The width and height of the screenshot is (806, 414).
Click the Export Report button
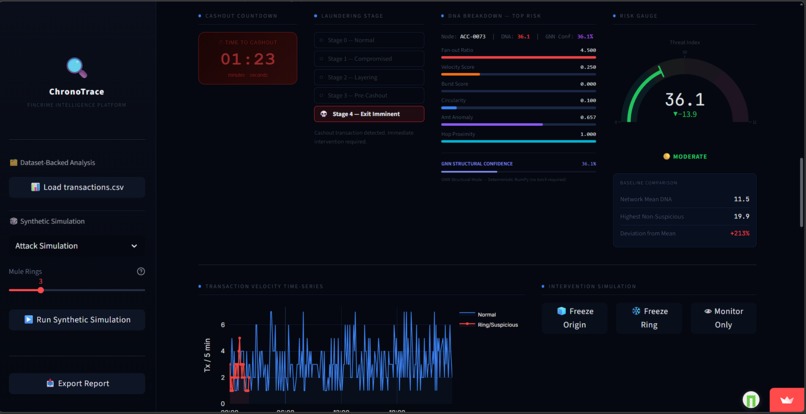tap(77, 384)
